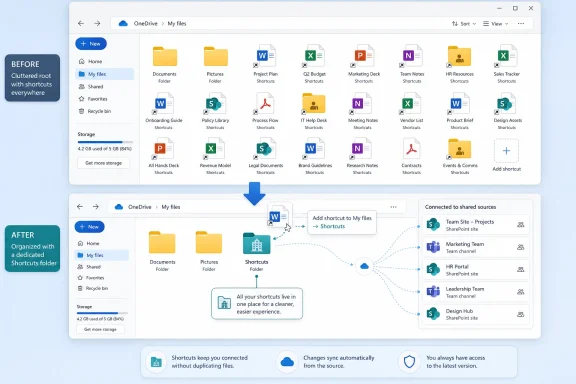Open the HR Resources shared folder
This screenshot has height=384, width=576.
click(x=459, y=64)
